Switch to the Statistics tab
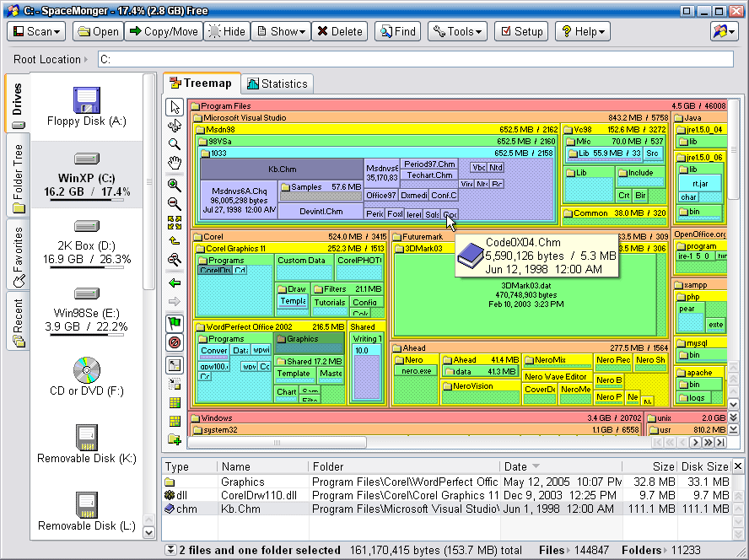 (278, 84)
